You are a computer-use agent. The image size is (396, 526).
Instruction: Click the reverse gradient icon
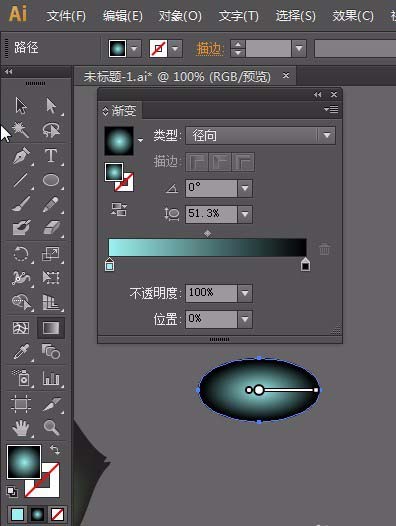pyautogui.click(x=119, y=209)
